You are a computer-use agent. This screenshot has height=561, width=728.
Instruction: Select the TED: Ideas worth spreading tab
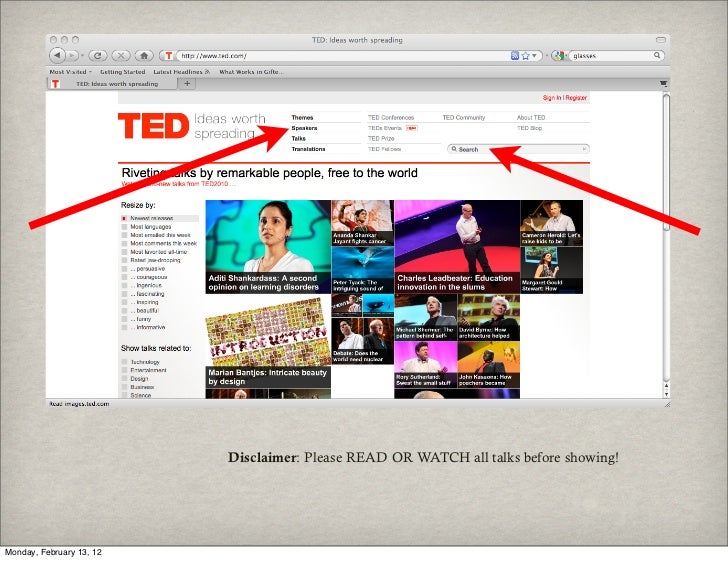[112, 84]
